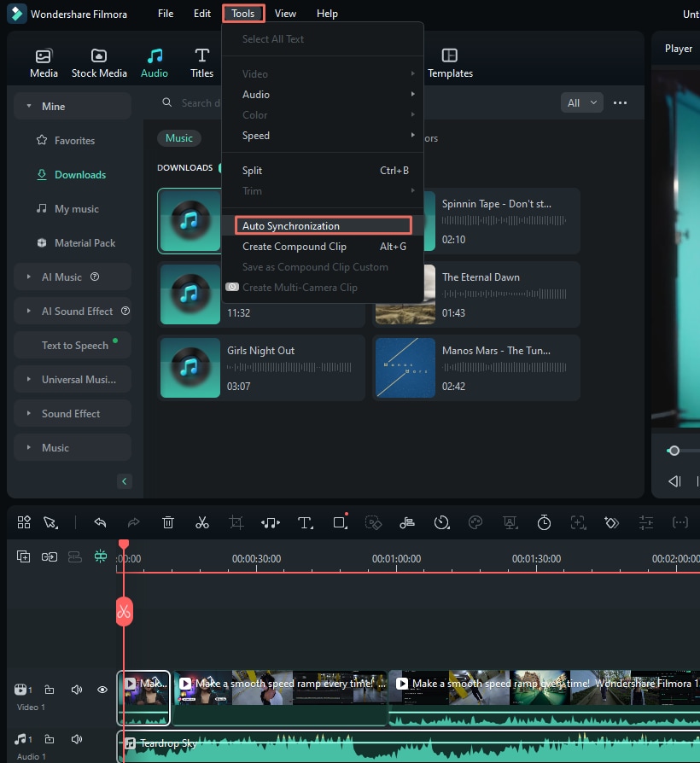
Task: Click the AI Sound Effect help icon
Action: (x=125, y=311)
